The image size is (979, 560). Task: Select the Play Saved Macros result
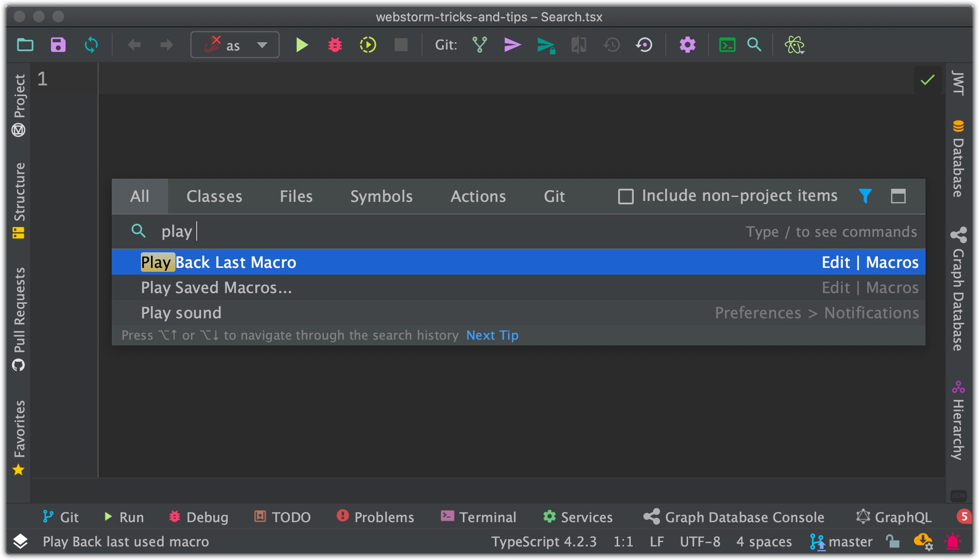click(x=217, y=288)
